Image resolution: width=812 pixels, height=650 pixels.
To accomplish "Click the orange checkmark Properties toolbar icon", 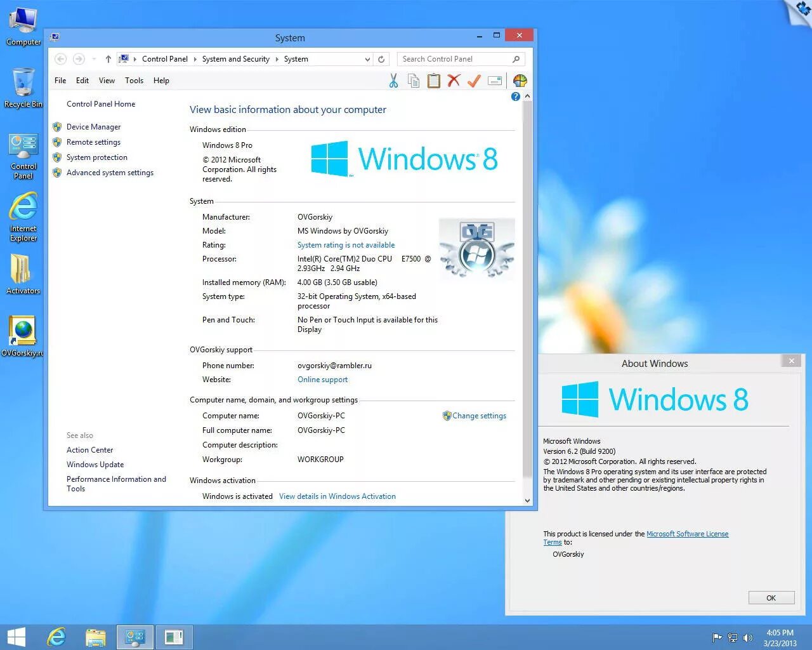I will point(474,81).
